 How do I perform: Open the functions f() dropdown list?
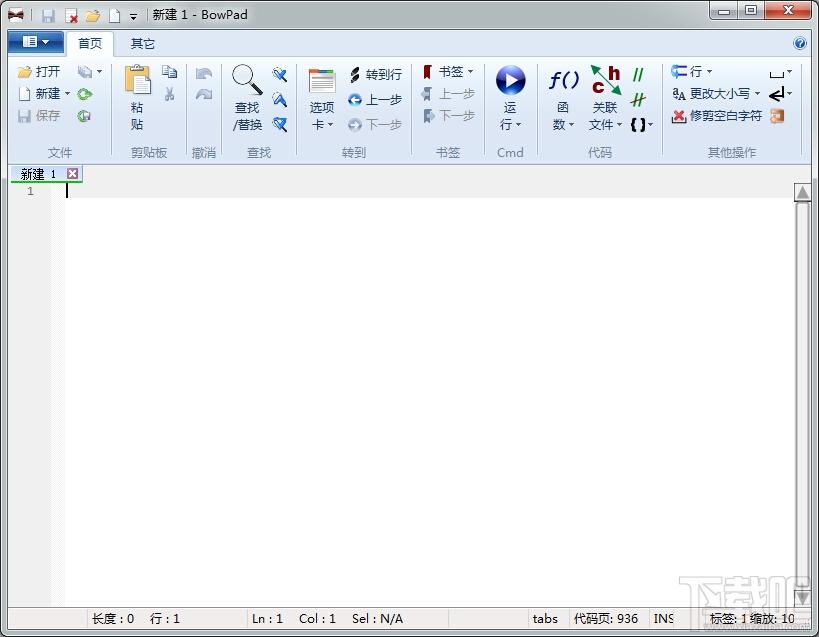point(563,98)
